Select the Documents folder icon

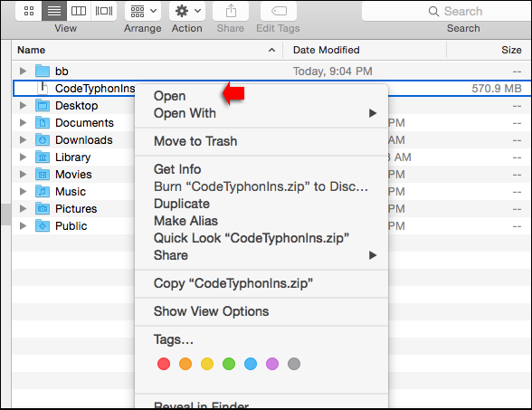click(43, 122)
